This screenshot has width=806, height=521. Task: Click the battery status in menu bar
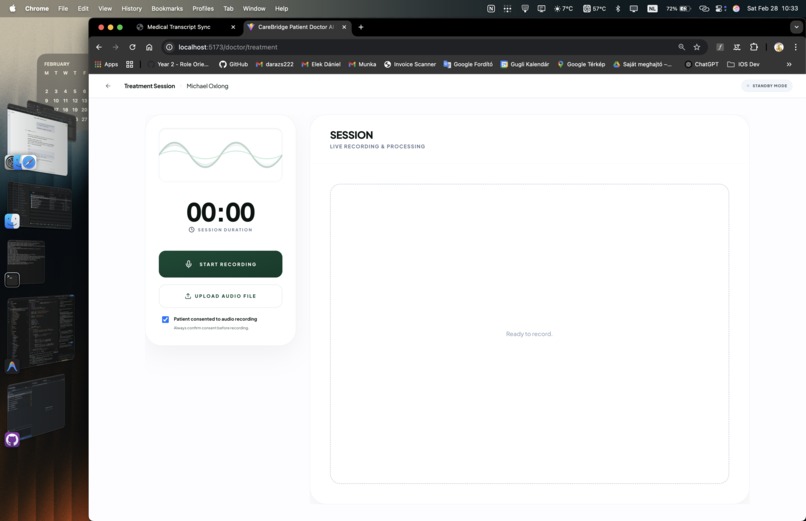[679, 8]
